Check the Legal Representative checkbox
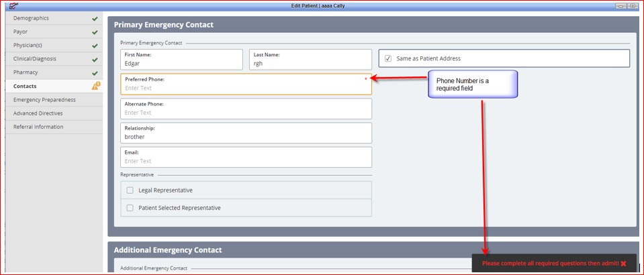 tap(130, 190)
